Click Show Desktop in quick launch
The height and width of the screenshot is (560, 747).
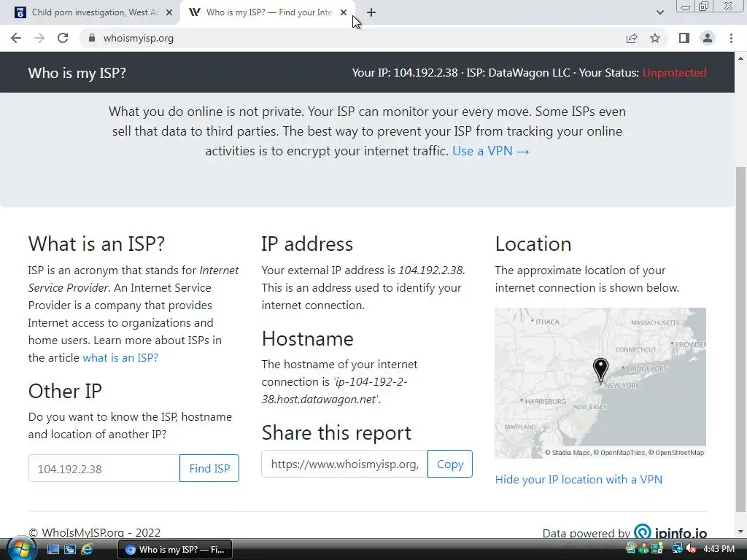53,550
